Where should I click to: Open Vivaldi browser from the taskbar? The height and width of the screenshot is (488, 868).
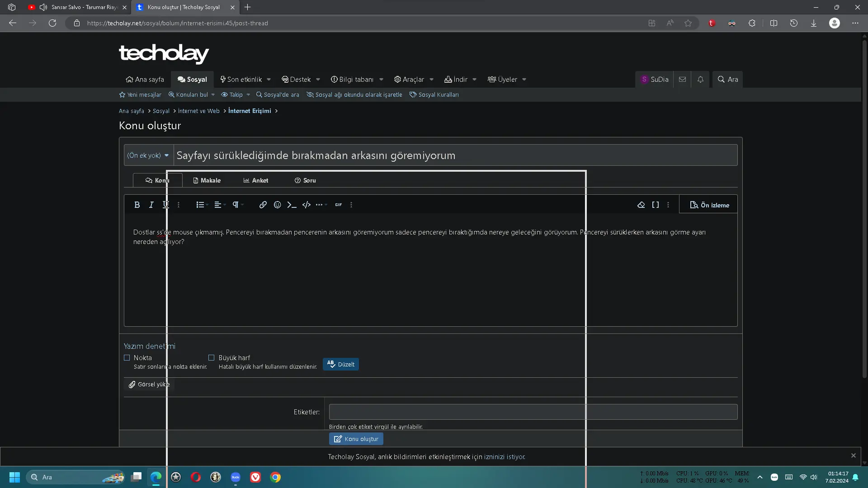point(255,477)
